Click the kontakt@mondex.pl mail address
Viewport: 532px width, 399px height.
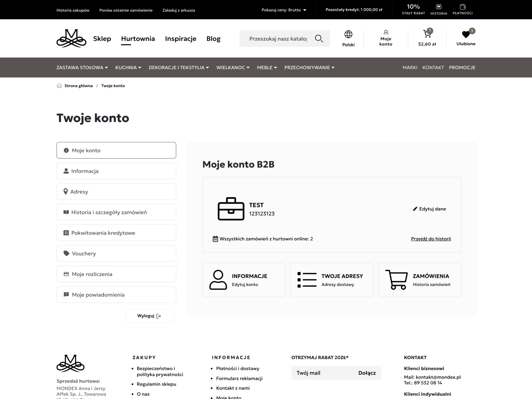coord(438,377)
